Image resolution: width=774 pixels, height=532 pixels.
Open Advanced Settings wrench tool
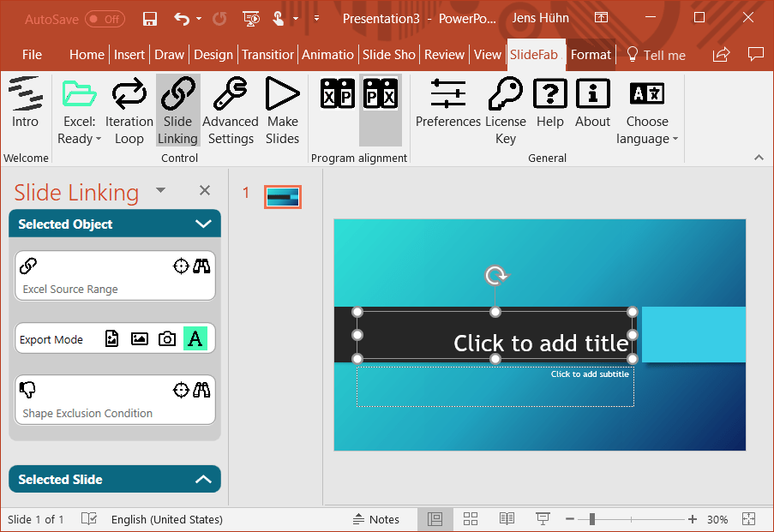[231, 110]
